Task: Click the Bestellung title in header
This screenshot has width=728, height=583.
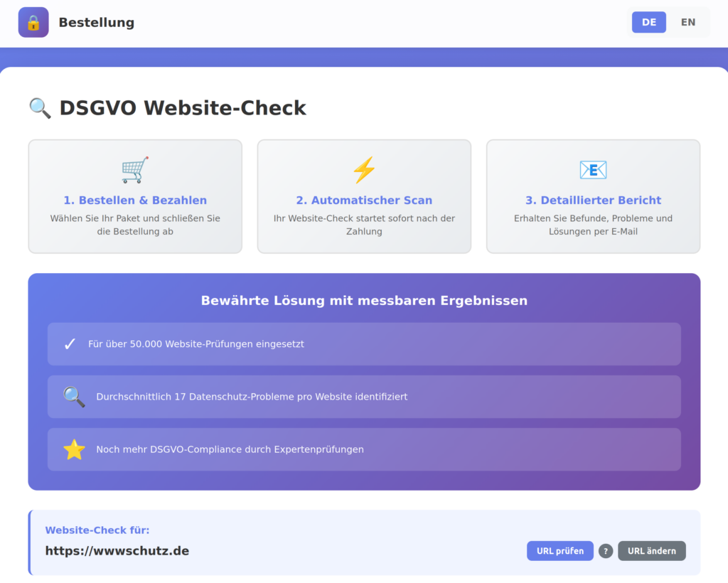Action: point(96,23)
